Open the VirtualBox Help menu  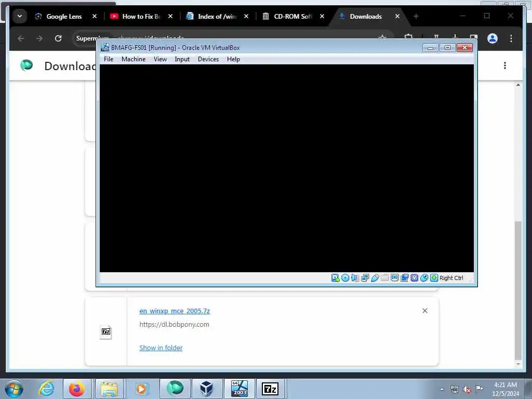click(x=233, y=59)
